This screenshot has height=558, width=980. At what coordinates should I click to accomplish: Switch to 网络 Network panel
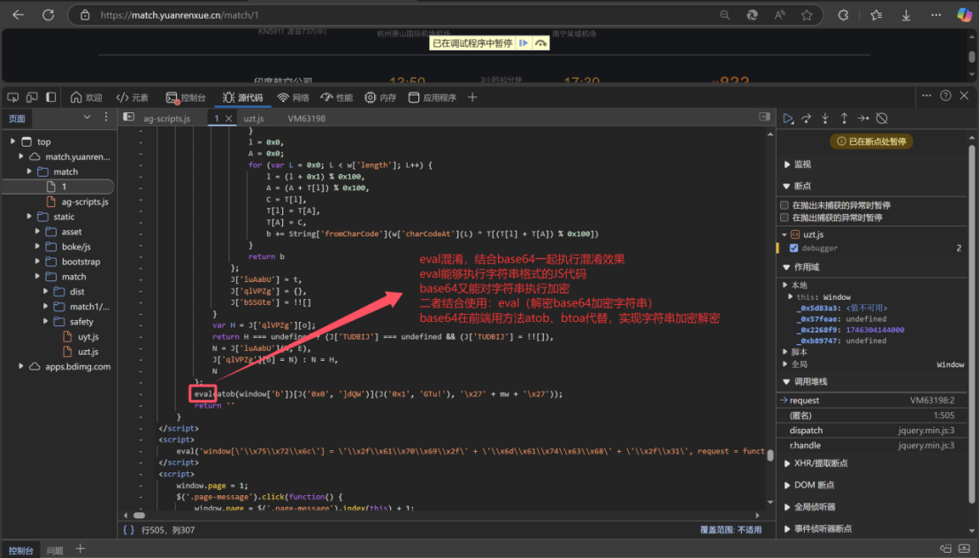pyautogui.click(x=294, y=97)
